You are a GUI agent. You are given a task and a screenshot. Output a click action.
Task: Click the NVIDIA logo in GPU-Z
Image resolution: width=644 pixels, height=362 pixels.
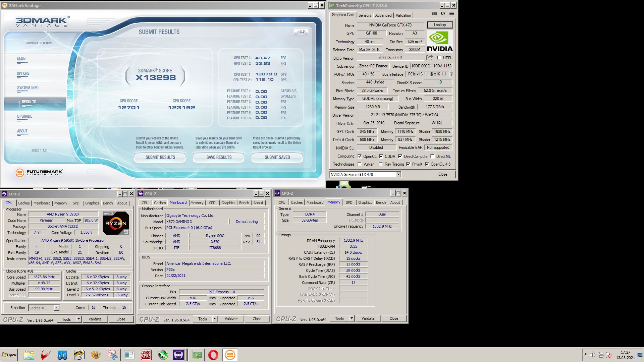440,41
